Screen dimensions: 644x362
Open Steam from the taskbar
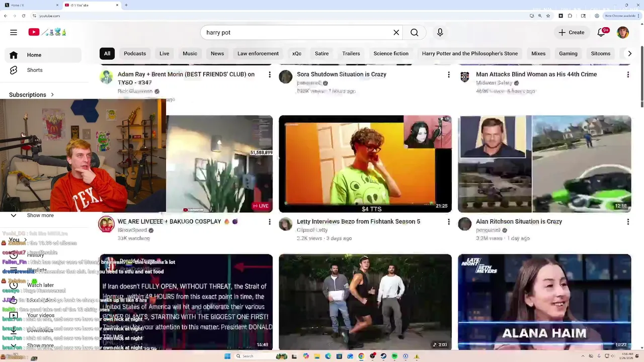point(383,356)
